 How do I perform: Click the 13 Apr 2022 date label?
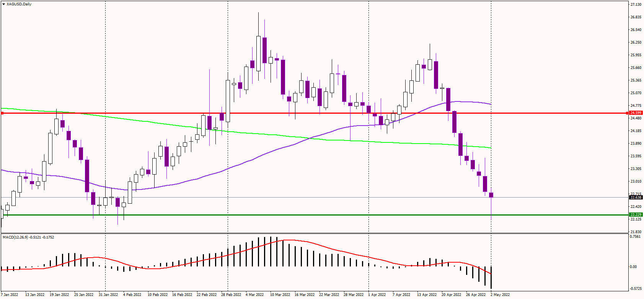coord(427,295)
